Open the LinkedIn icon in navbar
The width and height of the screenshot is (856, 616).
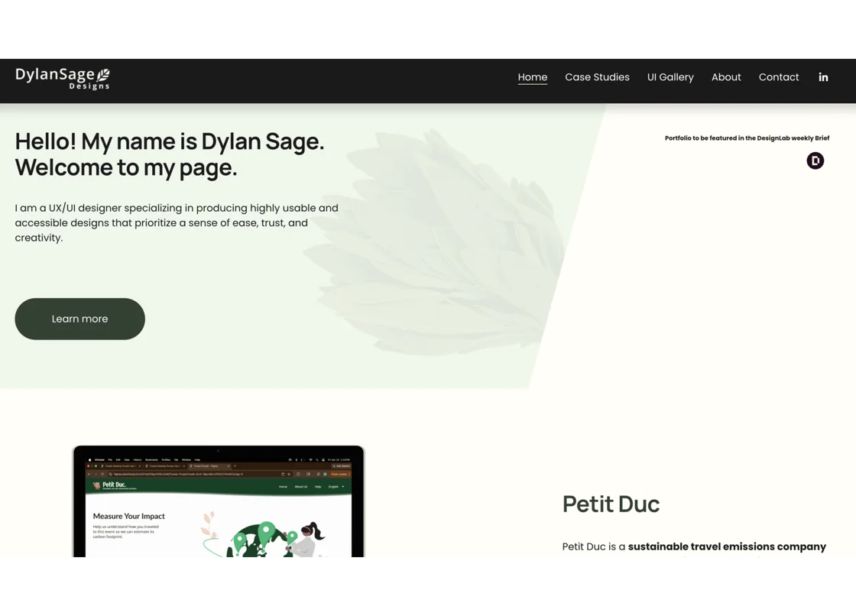pos(823,77)
